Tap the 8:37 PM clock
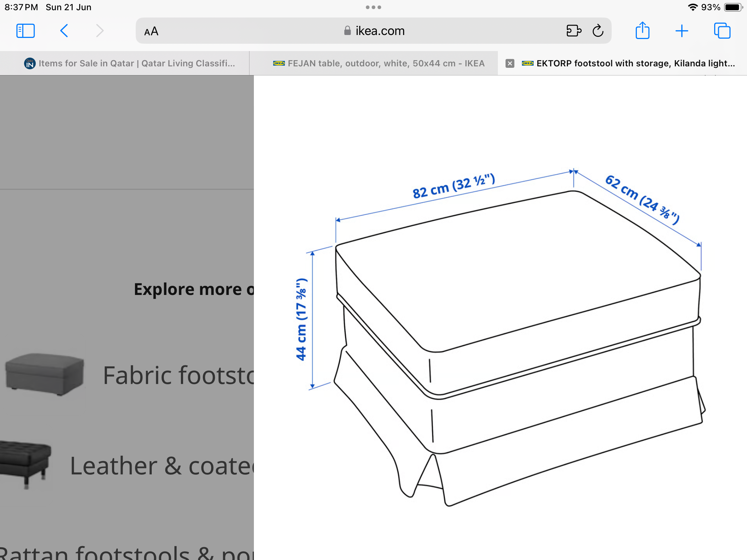The width and height of the screenshot is (747, 560). 21,7
